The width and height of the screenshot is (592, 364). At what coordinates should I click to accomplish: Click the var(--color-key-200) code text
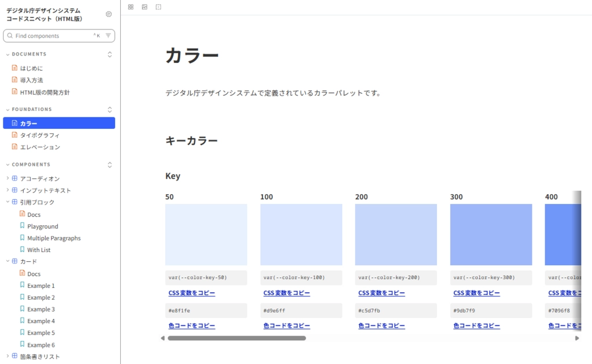[389, 277]
